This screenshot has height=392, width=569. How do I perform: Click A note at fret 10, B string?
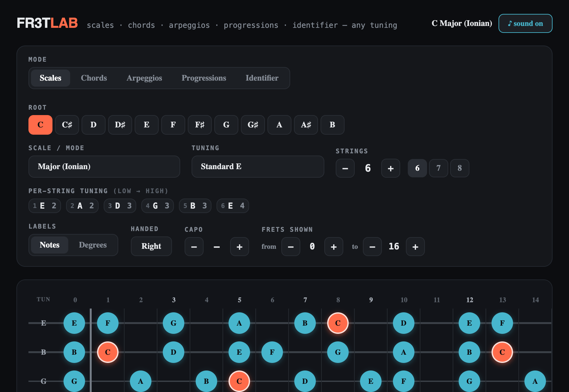pyautogui.click(x=404, y=352)
